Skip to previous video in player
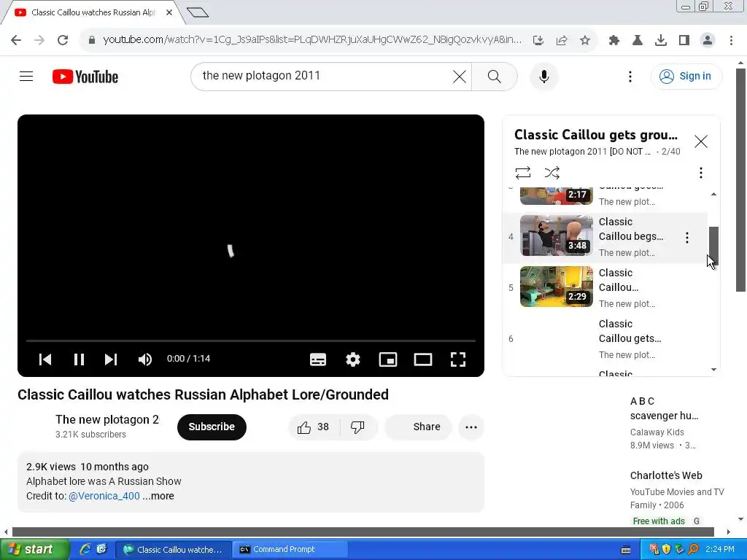The height and width of the screenshot is (560, 747). (x=45, y=359)
